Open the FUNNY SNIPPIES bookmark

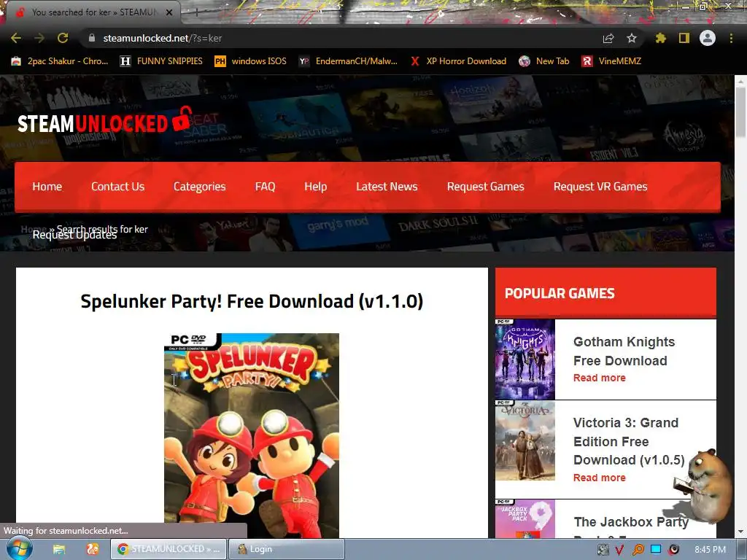[161, 61]
